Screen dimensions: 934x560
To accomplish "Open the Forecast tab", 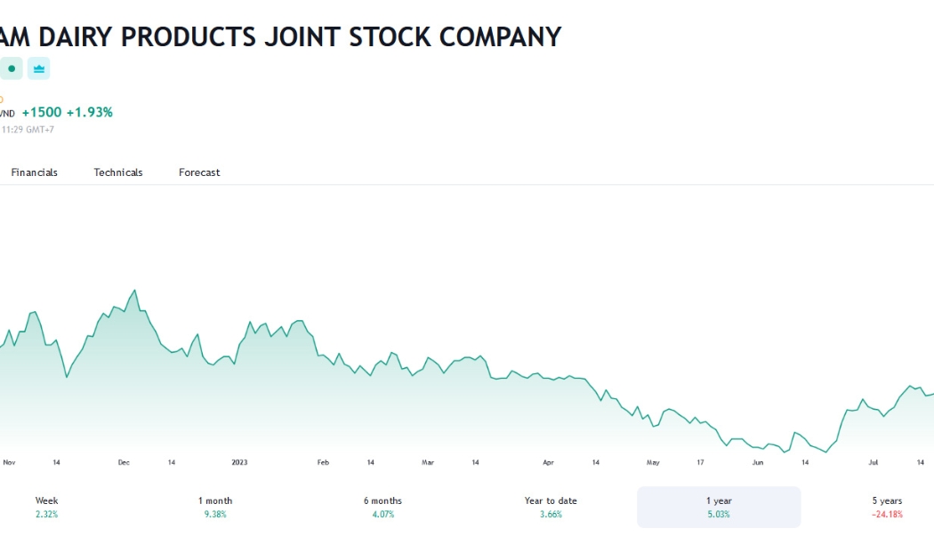I will coord(199,172).
